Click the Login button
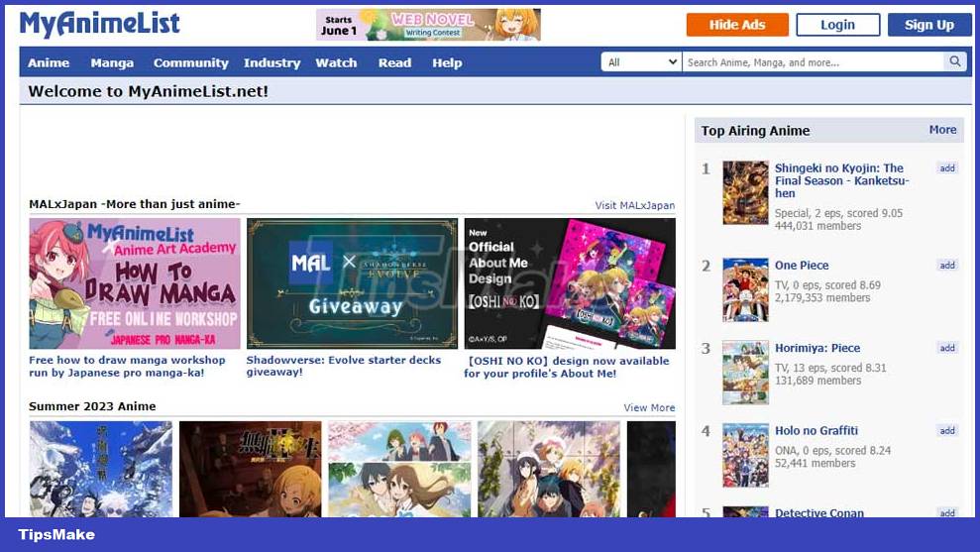The height and width of the screenshot is (552, 980). click(837, 25)
